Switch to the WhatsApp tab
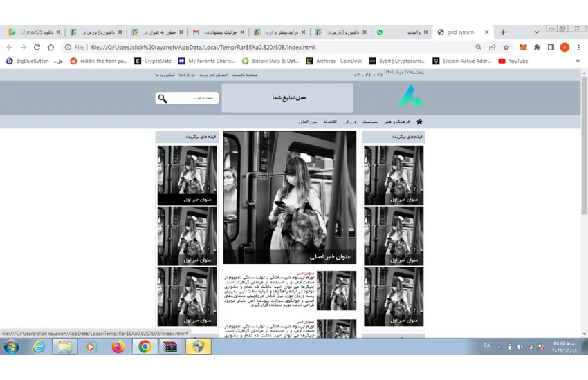The width and height of the screenshot is (588, 380). click(x=403, y=32)
